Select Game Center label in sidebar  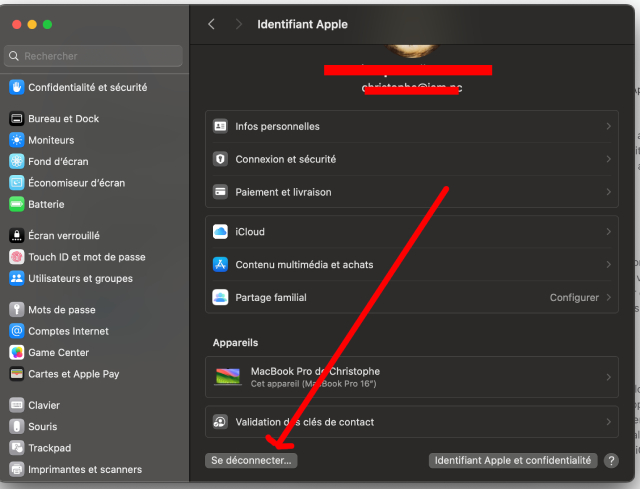pyautogui.click(x=59, y=353)
